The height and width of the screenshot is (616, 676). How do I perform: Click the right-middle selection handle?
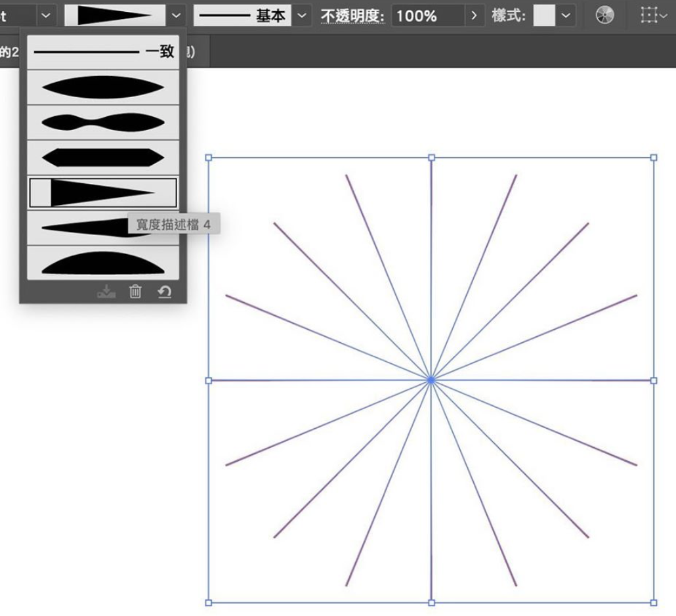click(x=654, y=380)
